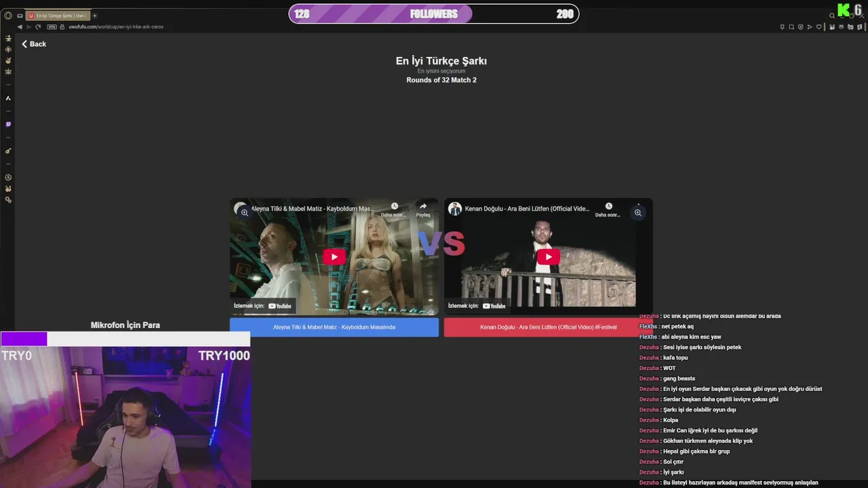Click the pin icon in browser toolbar
This screenshot has width=868, height=488.
click(782, 27)
